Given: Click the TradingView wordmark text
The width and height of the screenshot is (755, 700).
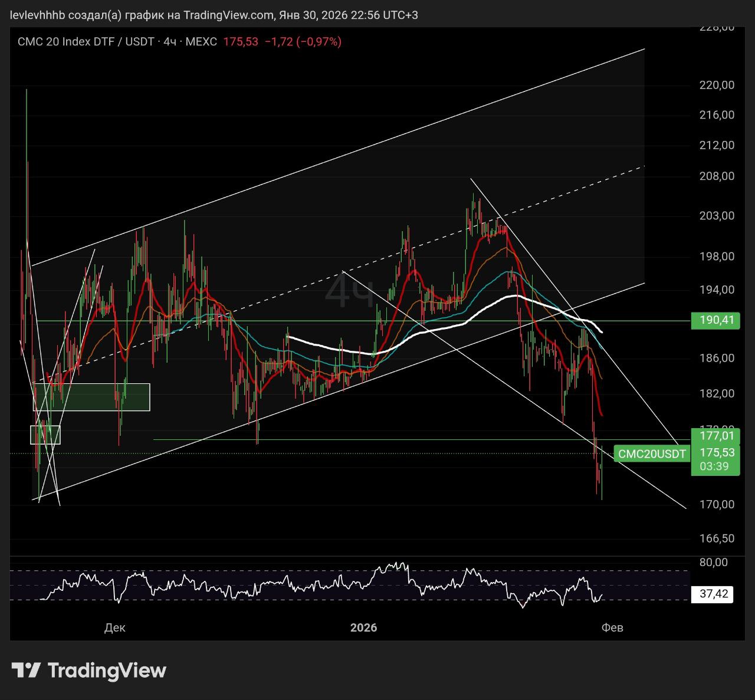Looking at the screenshot, I should (x=107, y=671).
